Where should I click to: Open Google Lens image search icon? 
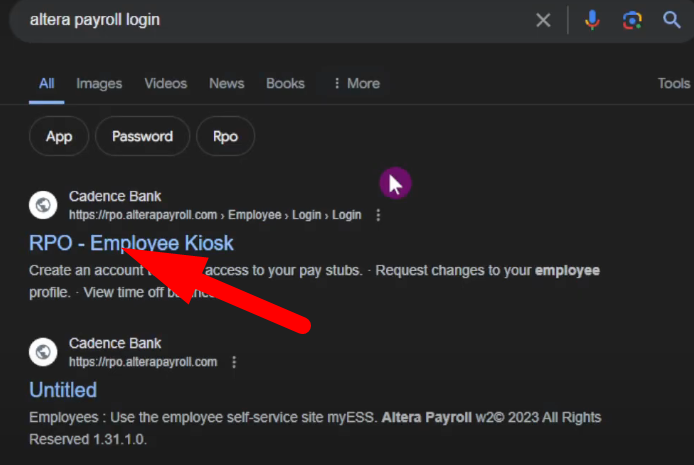(632, 20)
